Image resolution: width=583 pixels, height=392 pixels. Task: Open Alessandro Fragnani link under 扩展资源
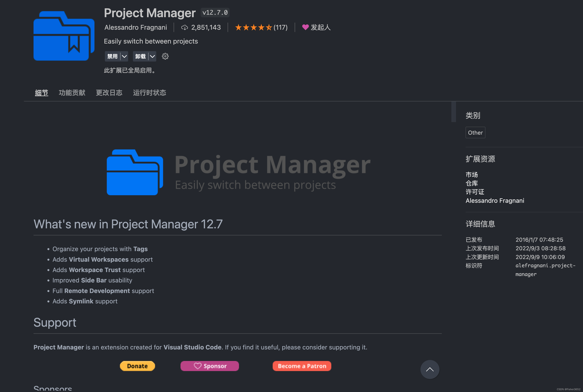coord(495,200)
